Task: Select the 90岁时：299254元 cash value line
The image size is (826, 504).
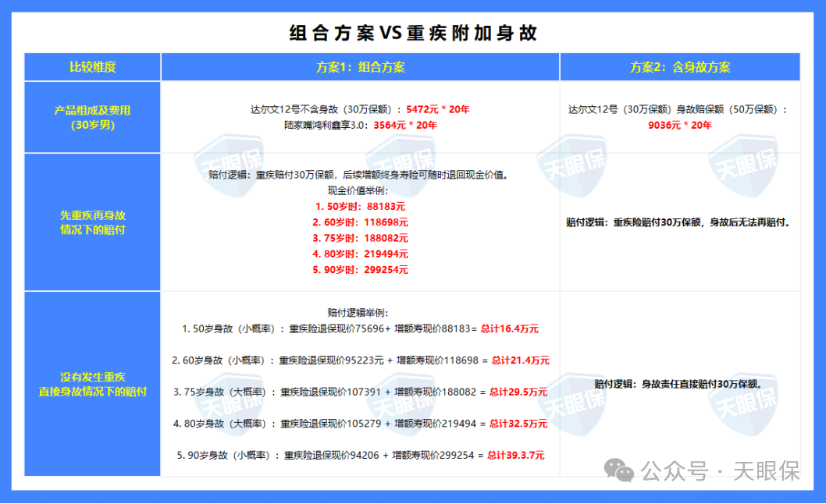Action: (x=361, y=270)
